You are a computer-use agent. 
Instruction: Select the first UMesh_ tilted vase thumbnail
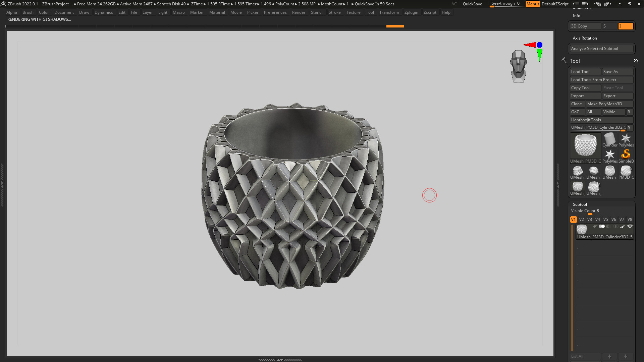click(577, 172)
